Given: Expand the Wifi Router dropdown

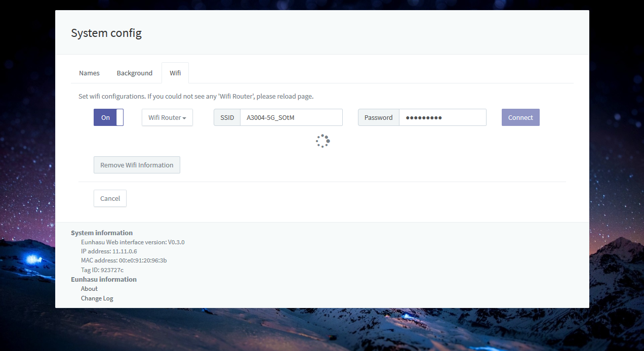Looking at the screenshot, I should pos(167,117).
